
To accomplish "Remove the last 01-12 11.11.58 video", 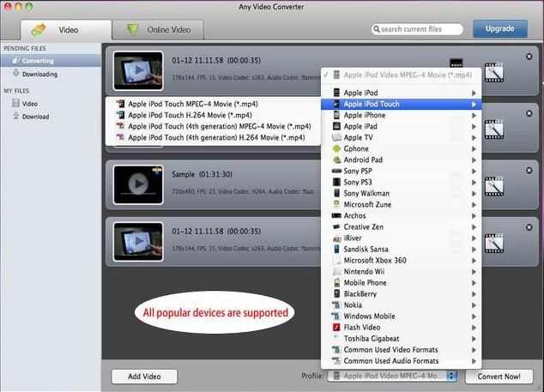I will [x=529, y=227].
